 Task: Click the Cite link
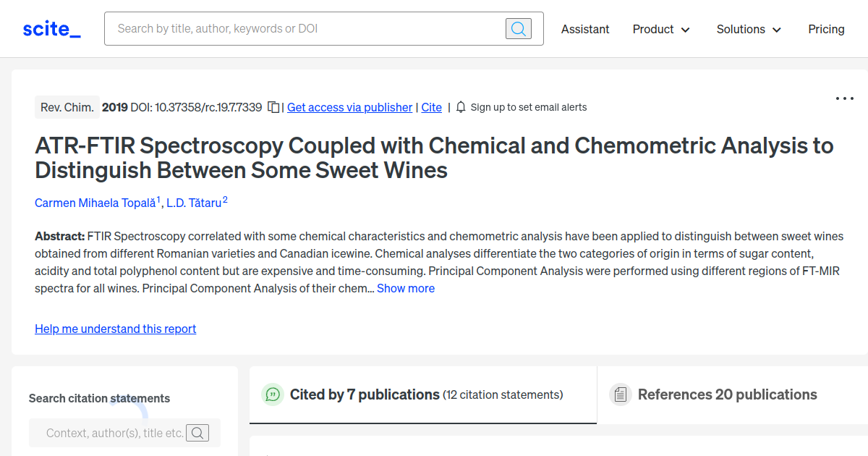pos(431,107)
